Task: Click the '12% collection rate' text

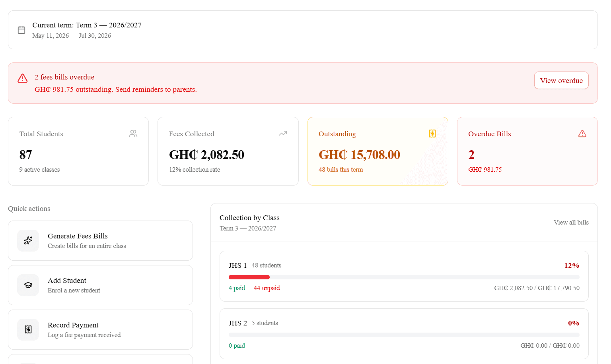Action: (195, 170)
